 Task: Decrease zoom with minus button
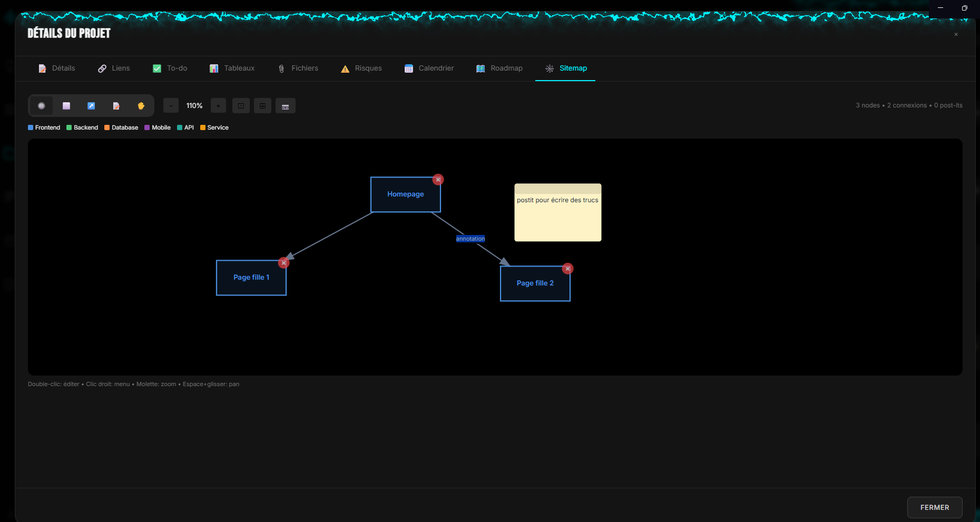pos(171,106)
